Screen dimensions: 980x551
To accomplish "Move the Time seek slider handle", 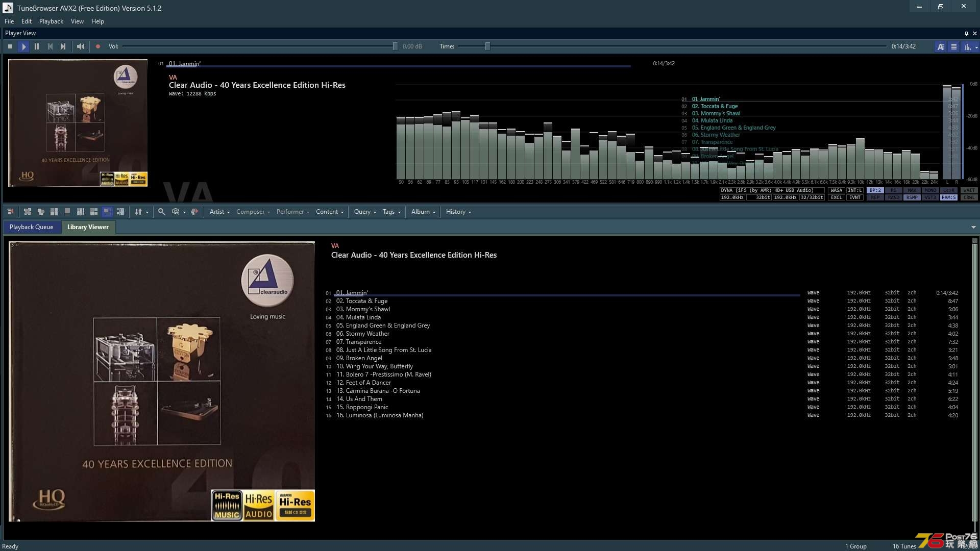I will click(487, 46).
